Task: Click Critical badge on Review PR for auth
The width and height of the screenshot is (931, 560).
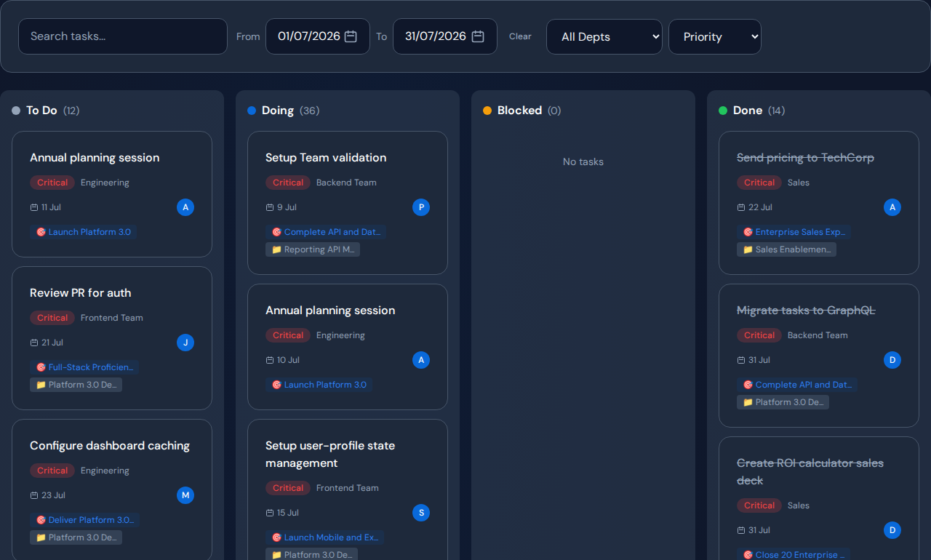Action: coord(52,318)
